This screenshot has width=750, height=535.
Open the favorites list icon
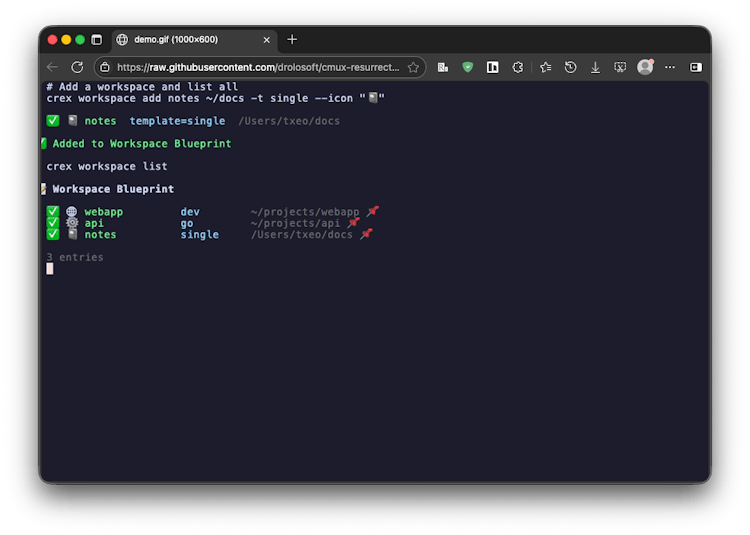[x=545, y=67]
